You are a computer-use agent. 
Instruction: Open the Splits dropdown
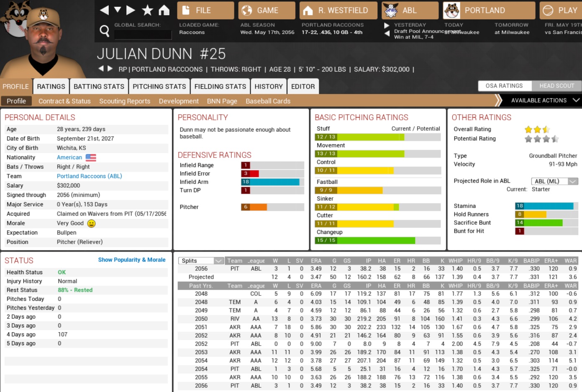(x=201, y=261)
